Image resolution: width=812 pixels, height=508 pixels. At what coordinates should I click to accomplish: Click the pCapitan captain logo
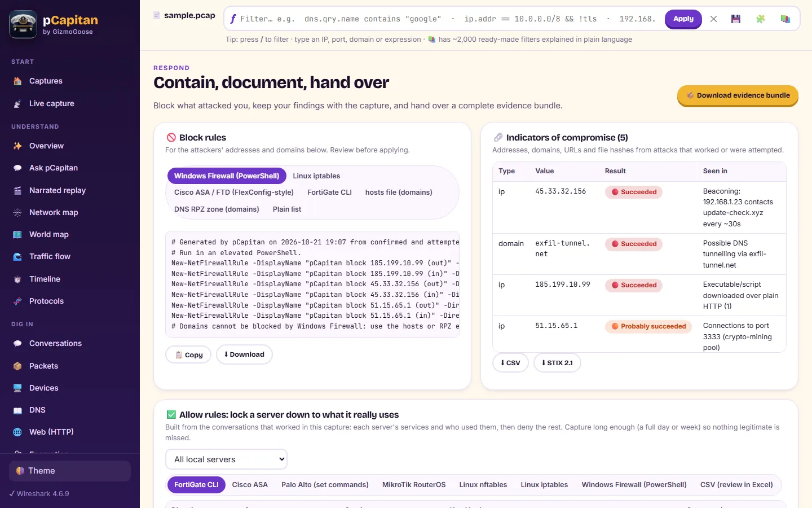23,24
